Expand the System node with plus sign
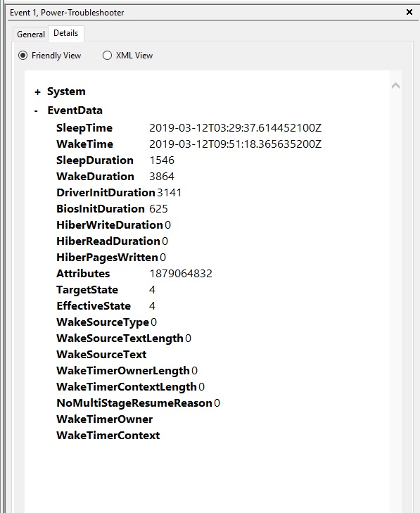 click(x=37, y=92)
